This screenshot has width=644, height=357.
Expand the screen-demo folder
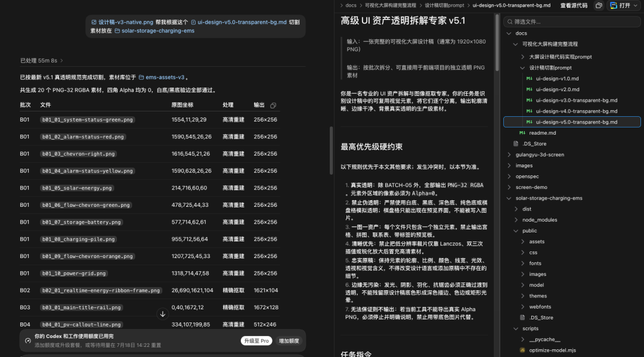point(509,187)
